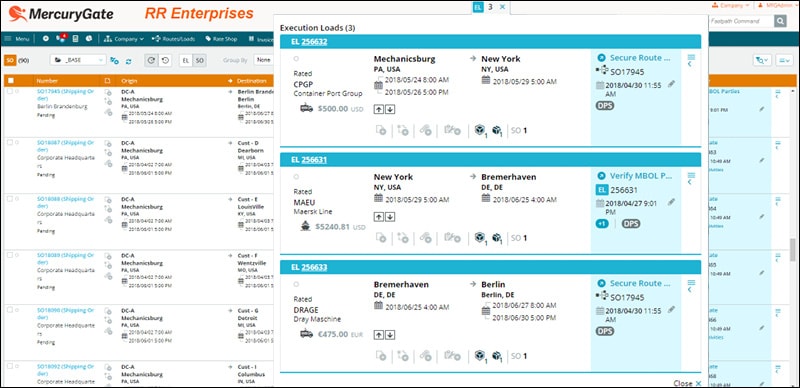Toggle the EL view button in list toolbar

186,60
